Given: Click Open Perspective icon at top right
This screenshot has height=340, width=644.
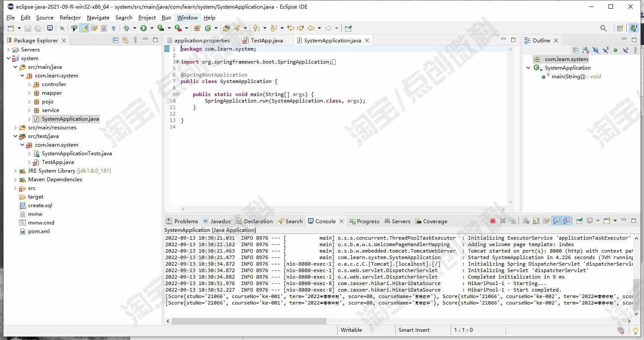Looking at the screenshot, I should [x=620, y=28].
